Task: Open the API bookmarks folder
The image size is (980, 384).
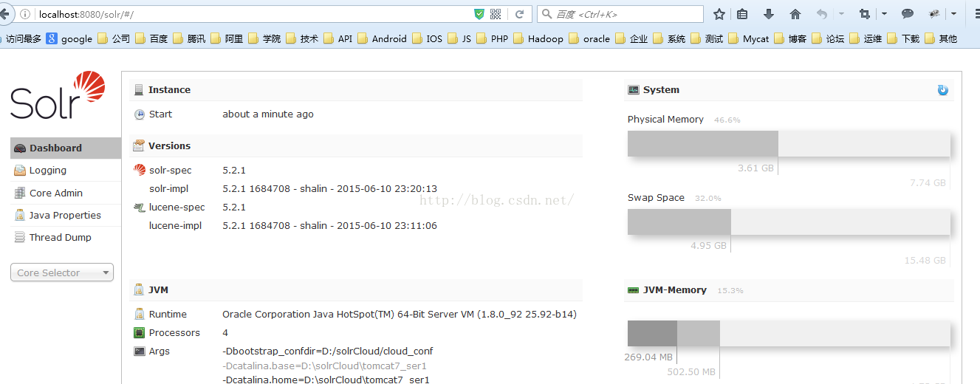Action: tap(338, 39)
